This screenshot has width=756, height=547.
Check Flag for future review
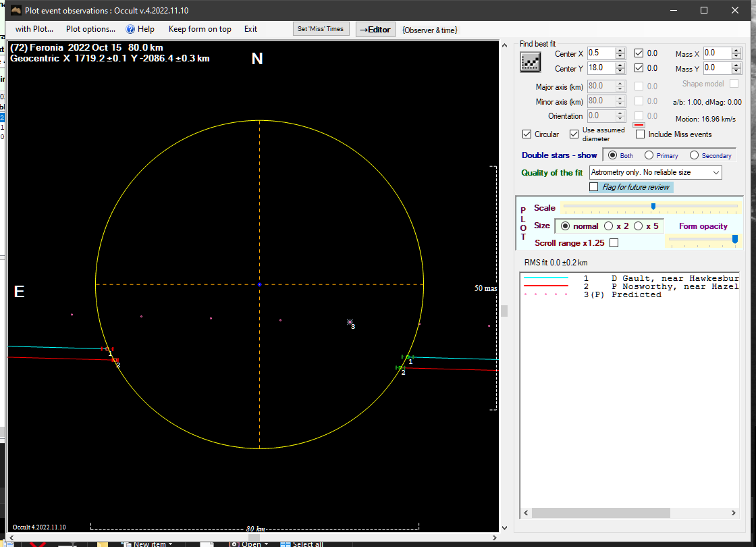[x=594, y=186]
